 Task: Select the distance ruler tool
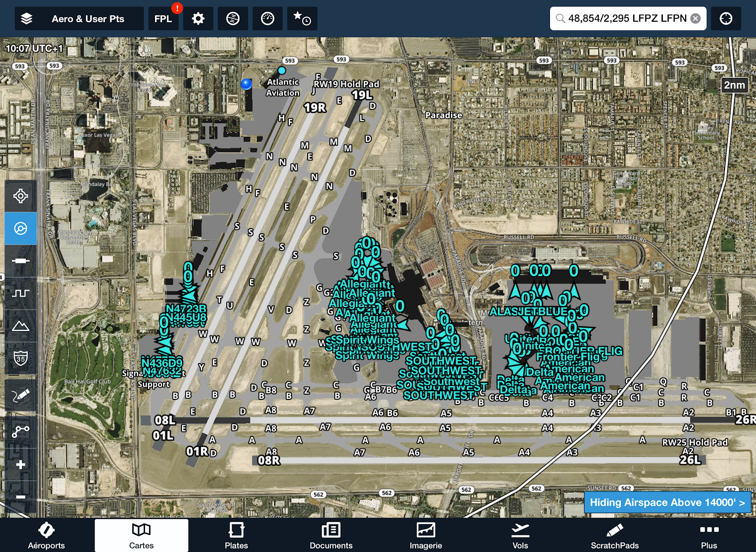(x=20, y=260)
